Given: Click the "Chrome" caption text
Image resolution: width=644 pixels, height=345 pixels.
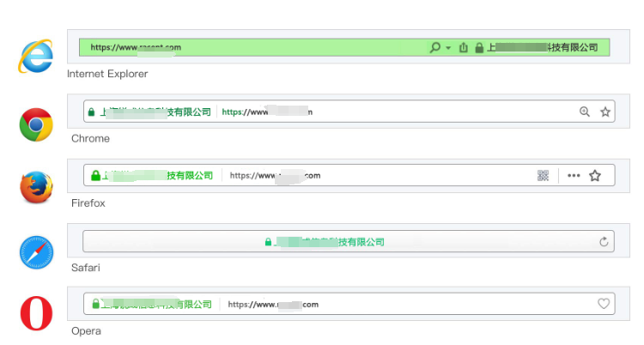Looking at the screenshot, I should 90,138.
